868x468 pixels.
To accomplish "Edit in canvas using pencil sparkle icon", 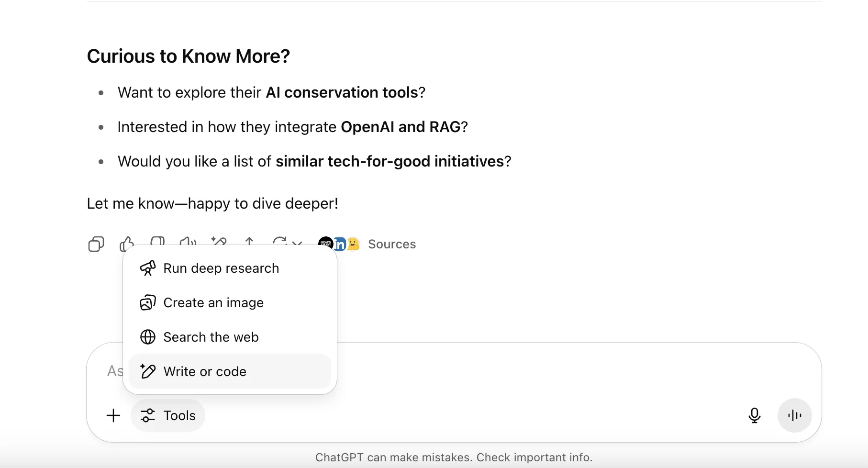I will [x=219, y=241].
